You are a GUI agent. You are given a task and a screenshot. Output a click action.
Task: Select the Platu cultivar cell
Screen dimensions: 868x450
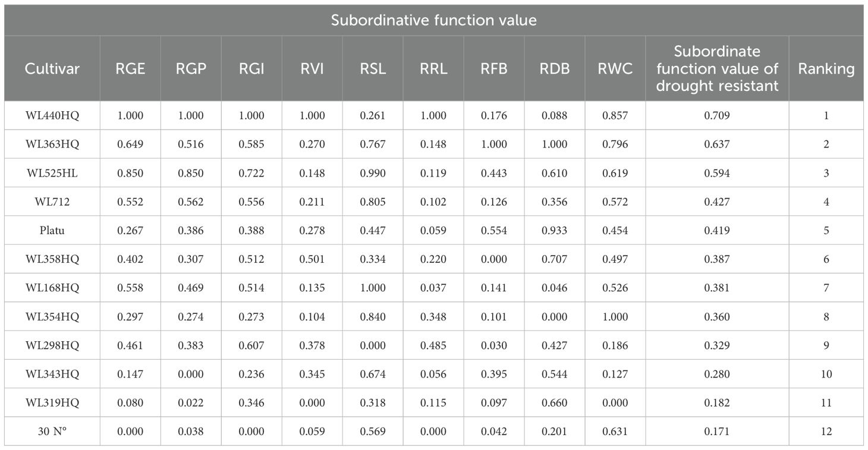(x=52, y=231)
